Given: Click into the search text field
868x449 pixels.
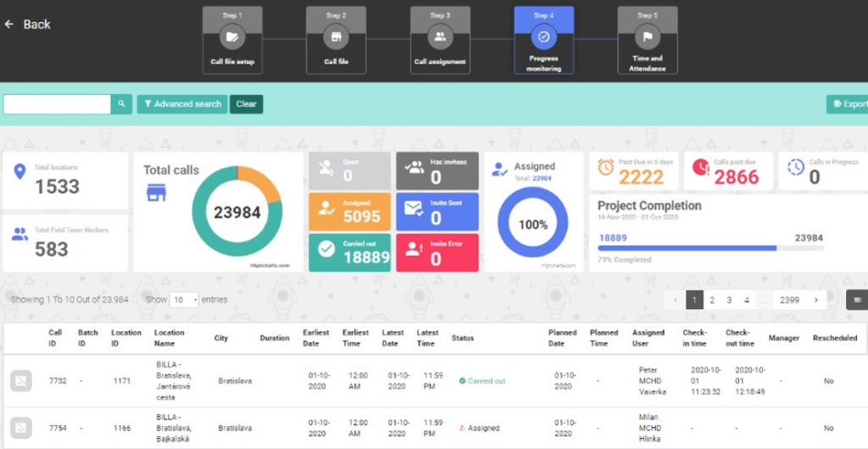Looking at the screenshot, I should point(57,104).
